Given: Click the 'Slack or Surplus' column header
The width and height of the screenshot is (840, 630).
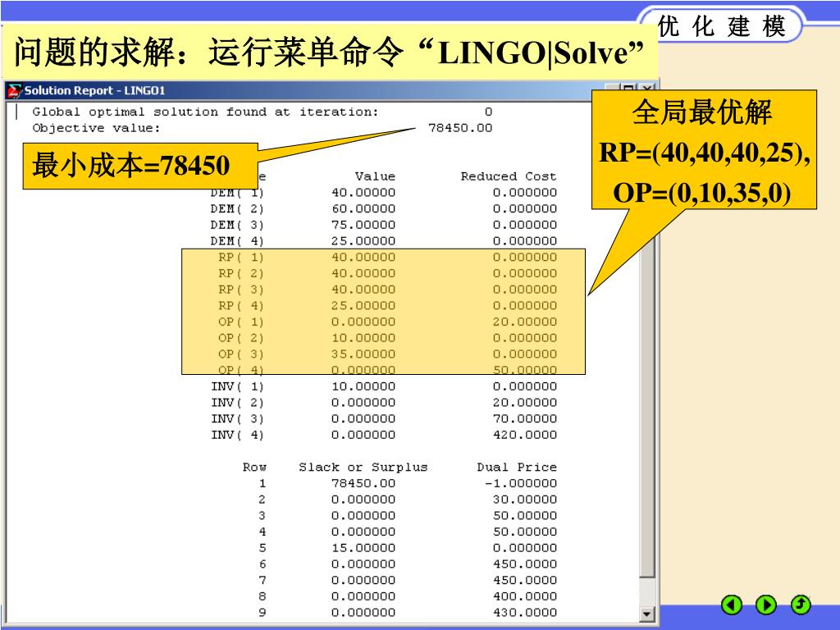Looking at the screenshot, I should click(363, 467).
